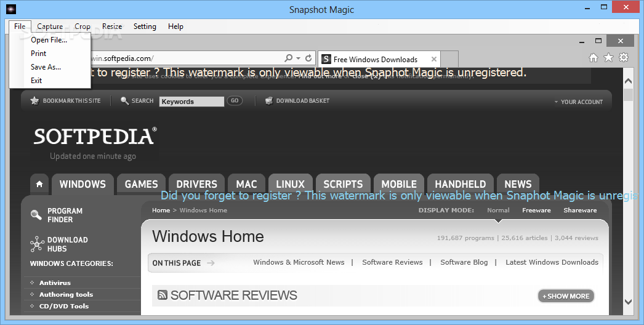Click the Bookmark This Site star icon
This screenshot has width=644, height=325.
tap(34, 101)
